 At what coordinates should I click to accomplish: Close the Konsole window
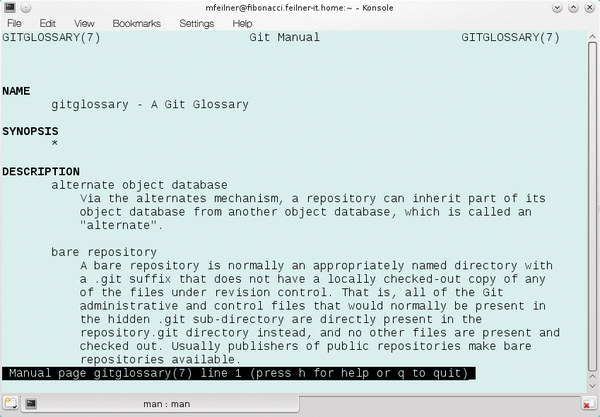coord(590,7)
